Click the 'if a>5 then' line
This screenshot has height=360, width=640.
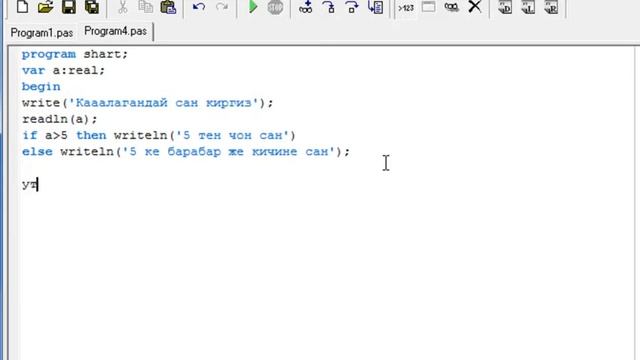click(159, 136)
